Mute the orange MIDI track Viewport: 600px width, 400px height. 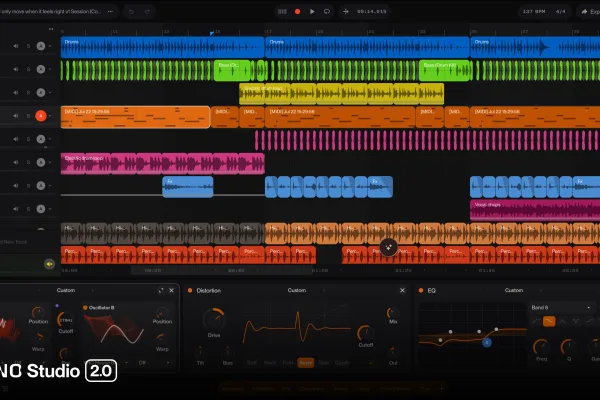click(x=16, y=116)
